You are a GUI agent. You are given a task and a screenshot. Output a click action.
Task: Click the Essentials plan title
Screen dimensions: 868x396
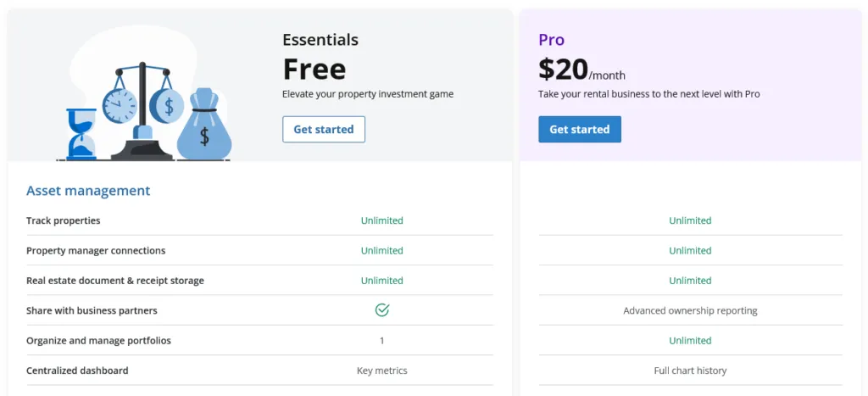(320, 40)
